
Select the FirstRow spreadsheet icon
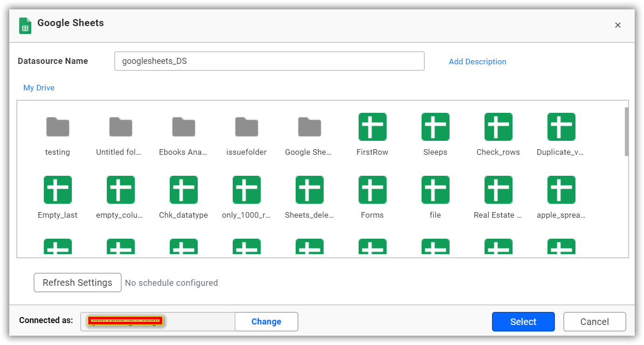point(373,127)
